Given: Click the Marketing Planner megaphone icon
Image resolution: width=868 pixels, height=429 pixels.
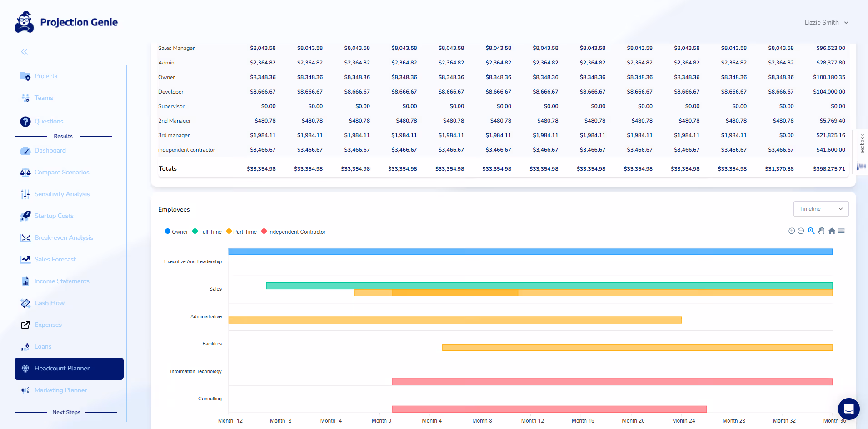Looking at the screenshot, I should tap(25, 390).
